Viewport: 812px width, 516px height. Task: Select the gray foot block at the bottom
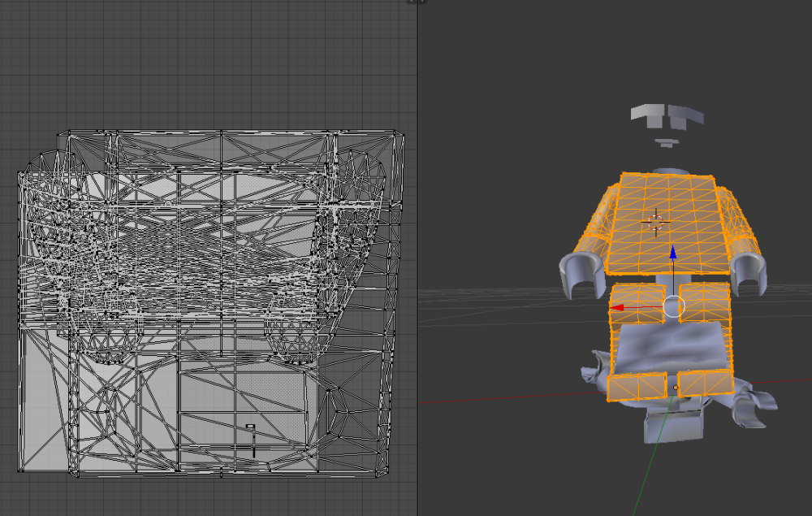(x=671, y=422)
